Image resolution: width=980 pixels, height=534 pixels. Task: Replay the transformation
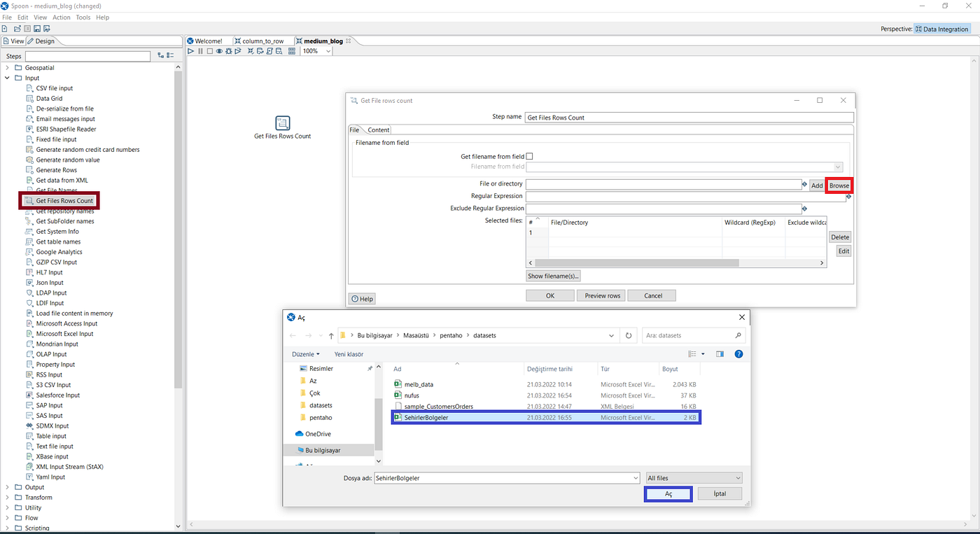(238, 50)
